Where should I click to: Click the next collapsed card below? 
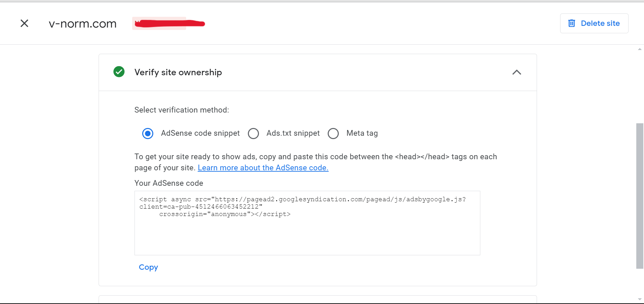coord(318,299)
